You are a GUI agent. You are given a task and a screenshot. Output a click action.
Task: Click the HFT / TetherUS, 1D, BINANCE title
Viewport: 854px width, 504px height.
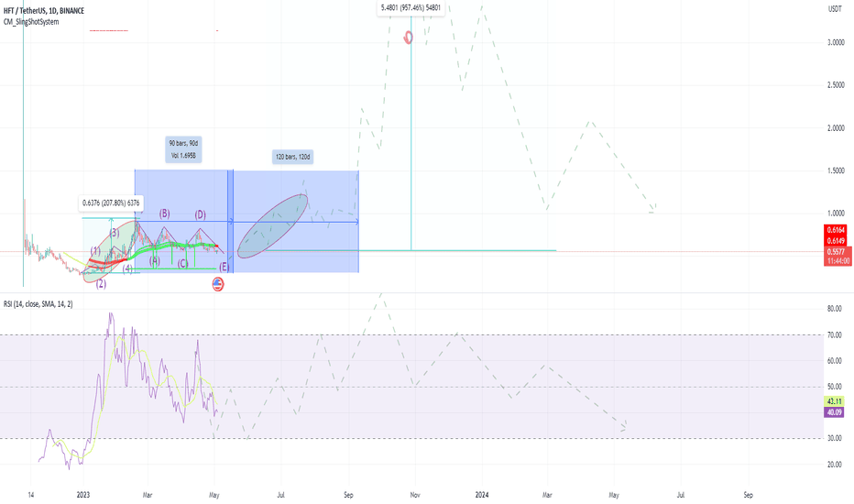tap(44, 10)
